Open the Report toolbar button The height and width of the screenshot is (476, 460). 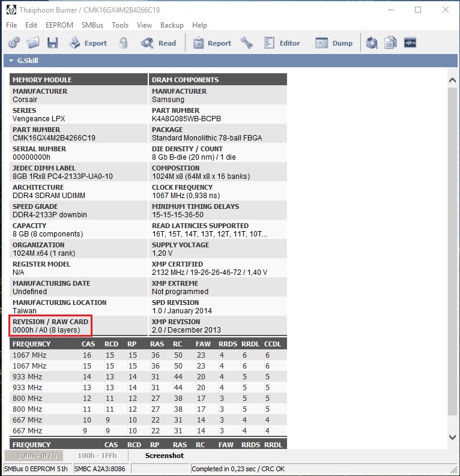pos(212,43)
